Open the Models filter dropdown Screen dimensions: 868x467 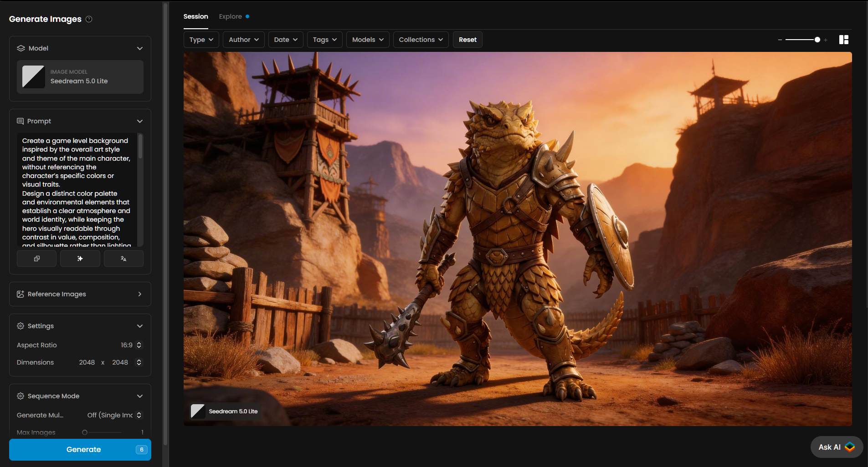(368, 40)
